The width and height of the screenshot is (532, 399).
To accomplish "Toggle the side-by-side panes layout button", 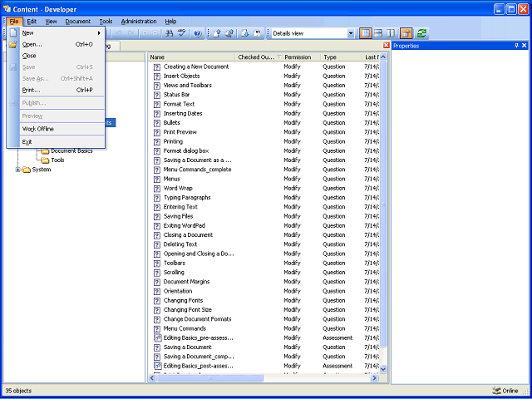I will tap(391, 33).
